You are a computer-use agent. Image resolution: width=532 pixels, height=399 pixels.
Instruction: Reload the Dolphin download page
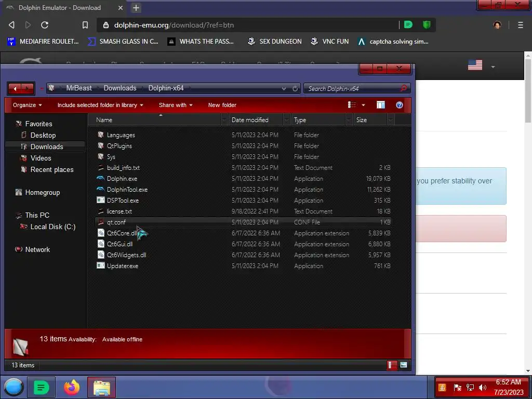click(x=45, y=25)
